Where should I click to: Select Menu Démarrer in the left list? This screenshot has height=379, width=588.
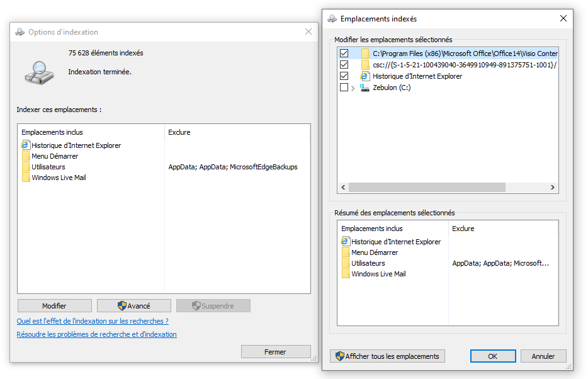pyautogui.click(x=55, y=156)
